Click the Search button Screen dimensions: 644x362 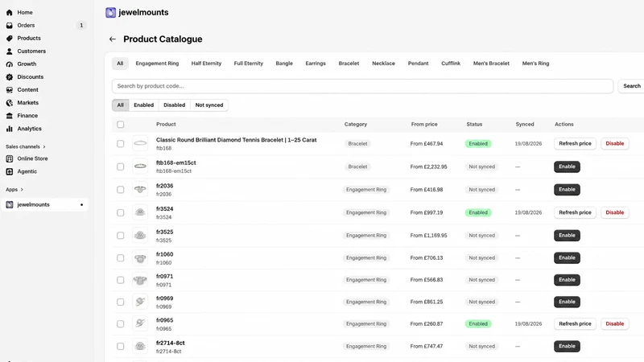click(632, 86)
